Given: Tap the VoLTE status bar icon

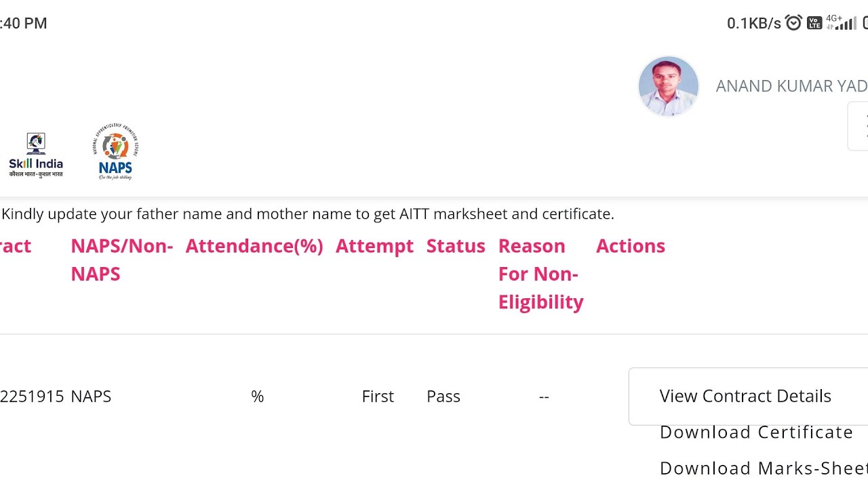Looking at the screenshot, I should (814, 23).
